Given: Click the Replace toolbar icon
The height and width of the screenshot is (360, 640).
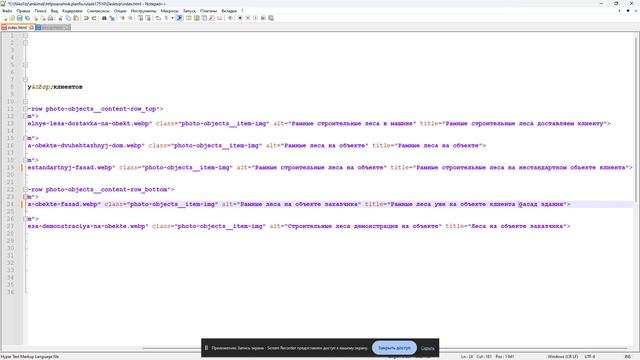Looking at the screenshot, I should (112, 18).
